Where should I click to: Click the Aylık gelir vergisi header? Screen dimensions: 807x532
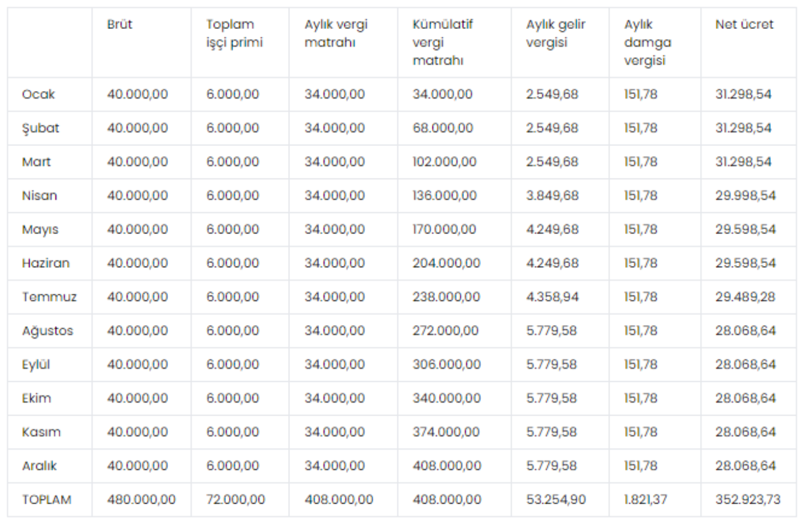pos(556,33)
